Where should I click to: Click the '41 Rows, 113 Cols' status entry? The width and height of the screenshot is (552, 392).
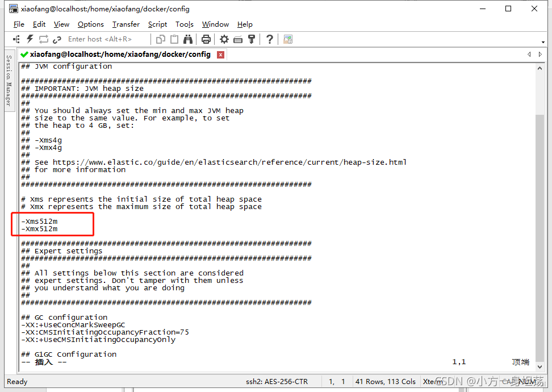click(x=386, y=382)
